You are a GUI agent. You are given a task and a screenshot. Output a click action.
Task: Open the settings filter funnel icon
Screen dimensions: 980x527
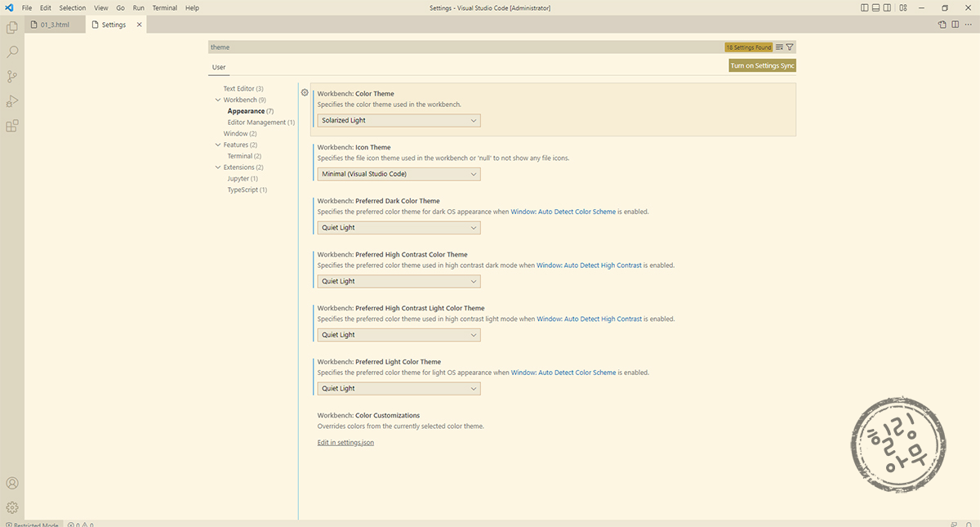click(x=790, y=47)
